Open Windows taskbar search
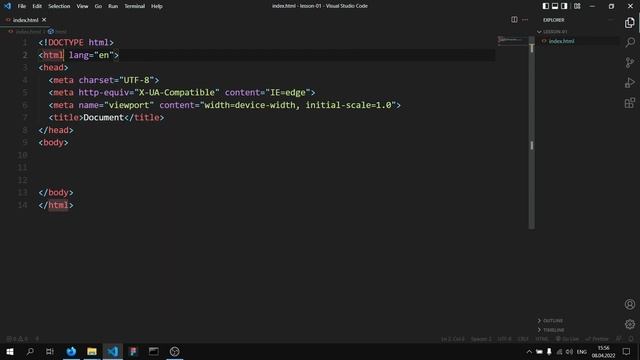 [30, 351]
